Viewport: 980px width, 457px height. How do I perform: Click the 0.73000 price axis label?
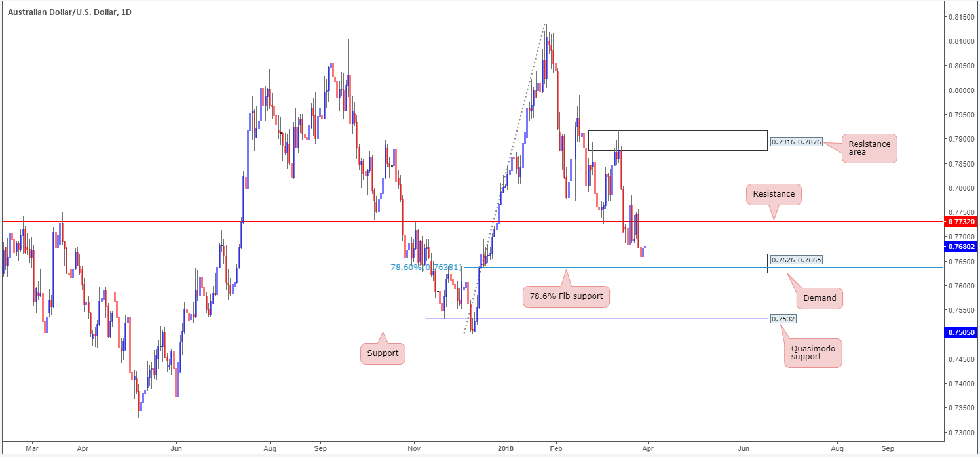coord(961,433)
